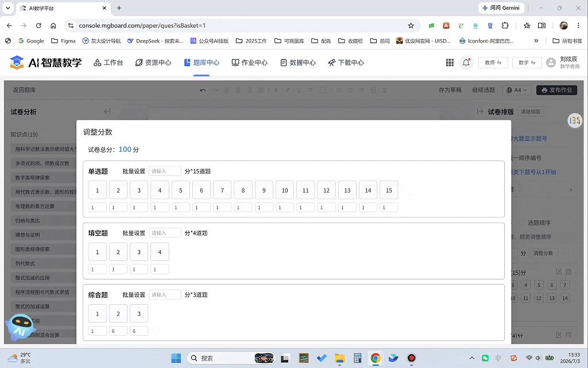This screenshot has width=588, height=368.
Task: Click the 调整分数 button in right panel
Action: (543, 253)
